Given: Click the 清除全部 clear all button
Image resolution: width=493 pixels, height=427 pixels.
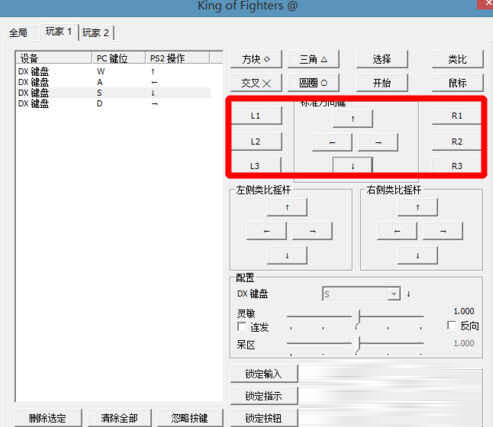Looking at the screenshot, I should pos(119,418).
